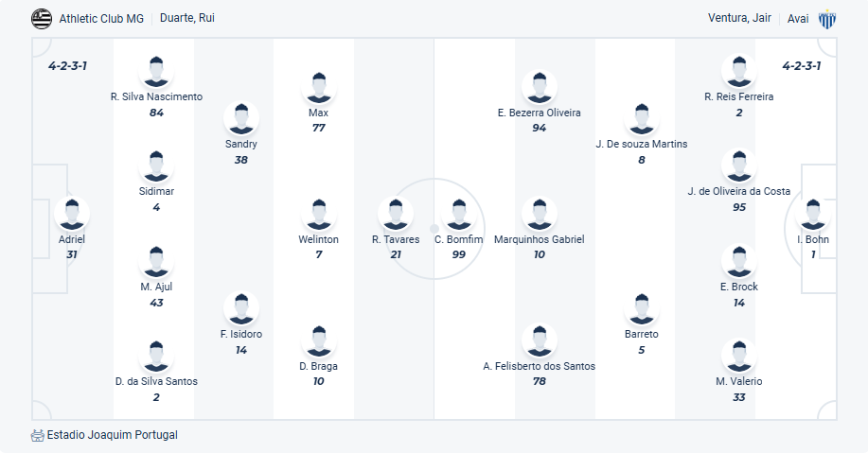
Task: Select Barreto's player avatar
Action: click(x=641, y=308)
